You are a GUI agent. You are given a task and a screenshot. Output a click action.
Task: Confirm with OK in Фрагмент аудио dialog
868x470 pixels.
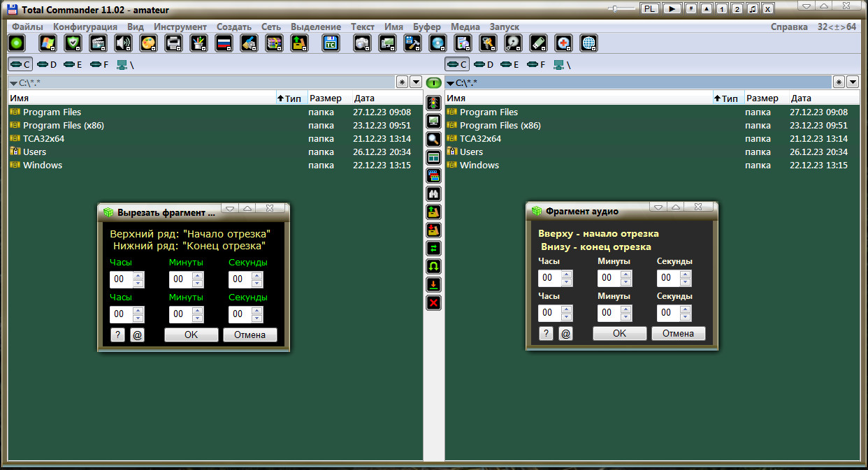tap(620, 334)
